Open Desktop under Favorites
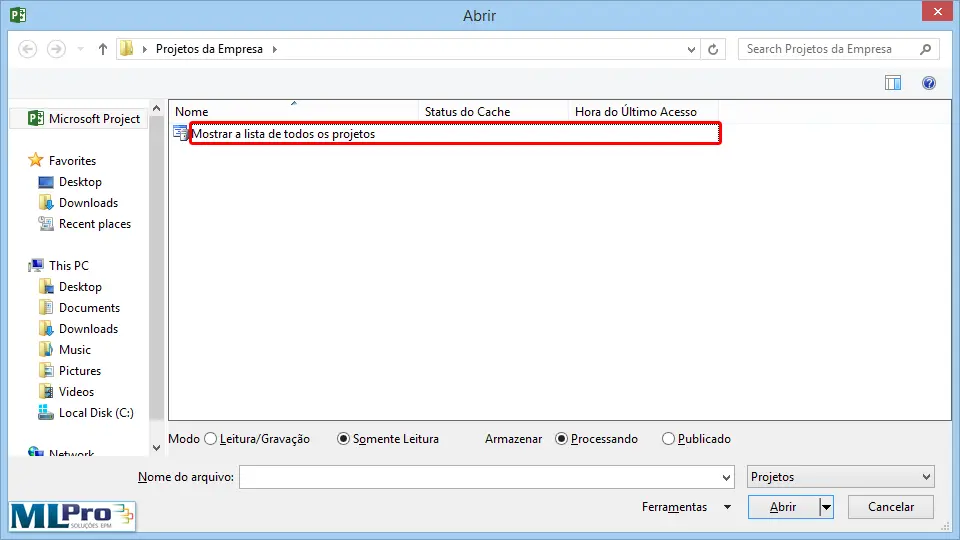 coord(70,182)
